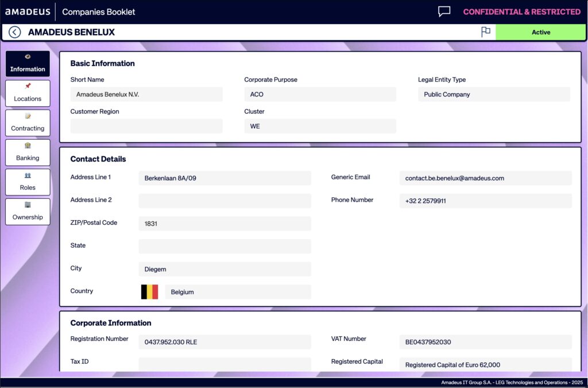Open the comments speech bubble icon
The height and width of the screenshot is (388, 588).
444,11
